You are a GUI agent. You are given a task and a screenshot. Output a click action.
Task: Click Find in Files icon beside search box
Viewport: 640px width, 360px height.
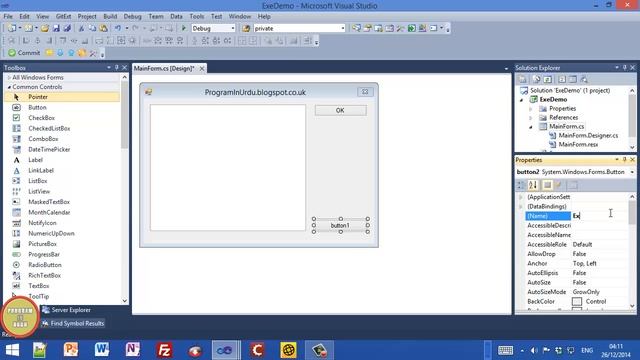point(246,28)
